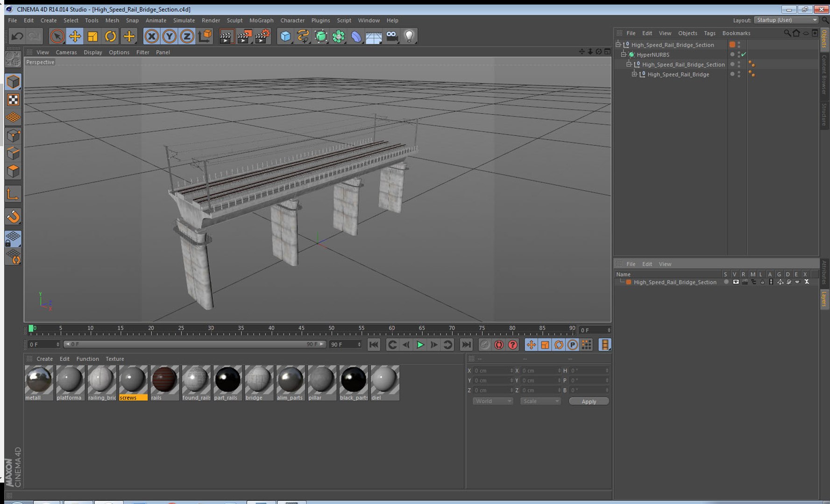
Task: Click the Array modeling objects icon
Action: (339, 36)
